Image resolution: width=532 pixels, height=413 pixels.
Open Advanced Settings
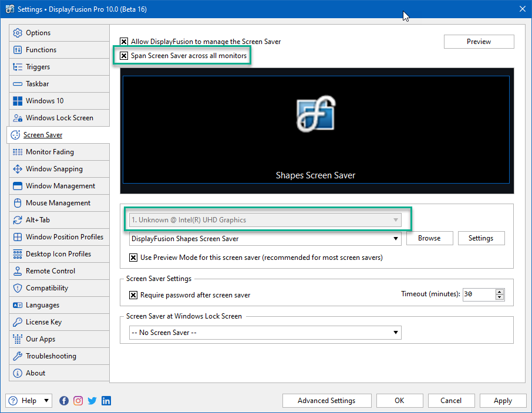(326, 401)
